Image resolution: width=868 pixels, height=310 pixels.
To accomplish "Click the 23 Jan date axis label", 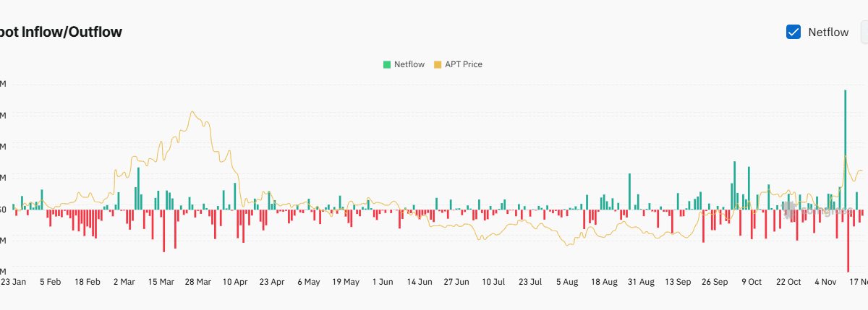I will (13, 282).
